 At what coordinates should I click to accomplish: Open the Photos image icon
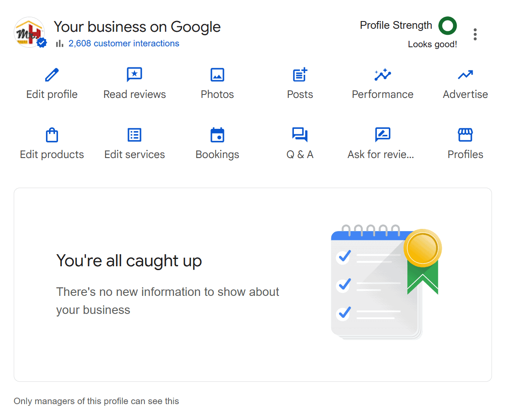(x=217, y=75)
